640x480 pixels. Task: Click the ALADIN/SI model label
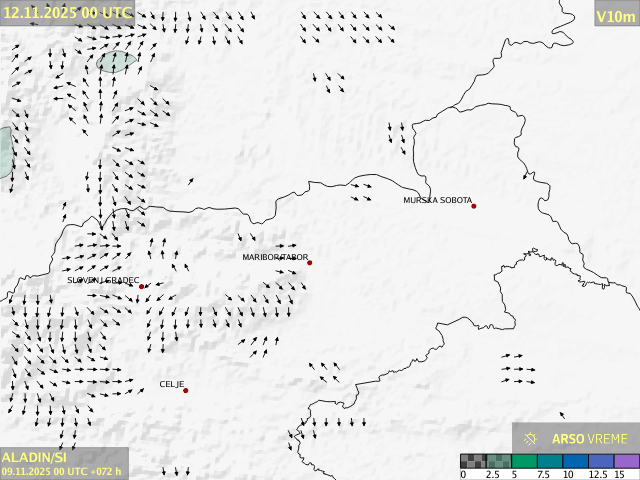coord(34,457)
